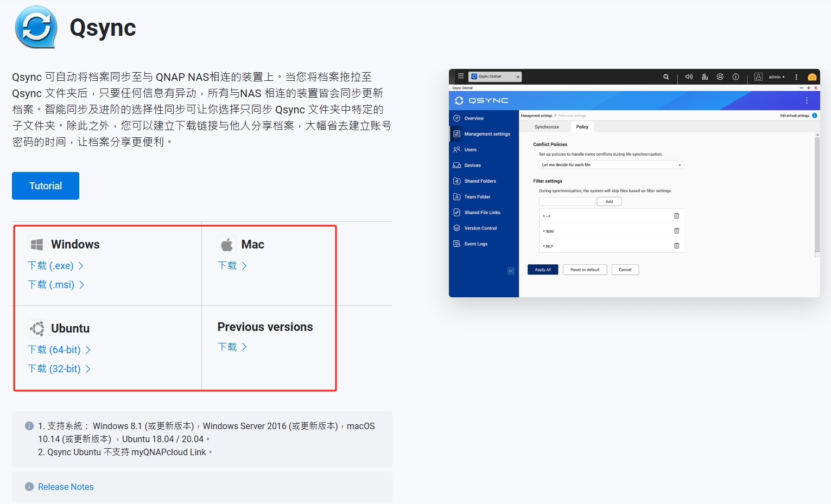Click the QSYNC header logo
This screenshot has width=831, height=504.
[x=481, y=100]
